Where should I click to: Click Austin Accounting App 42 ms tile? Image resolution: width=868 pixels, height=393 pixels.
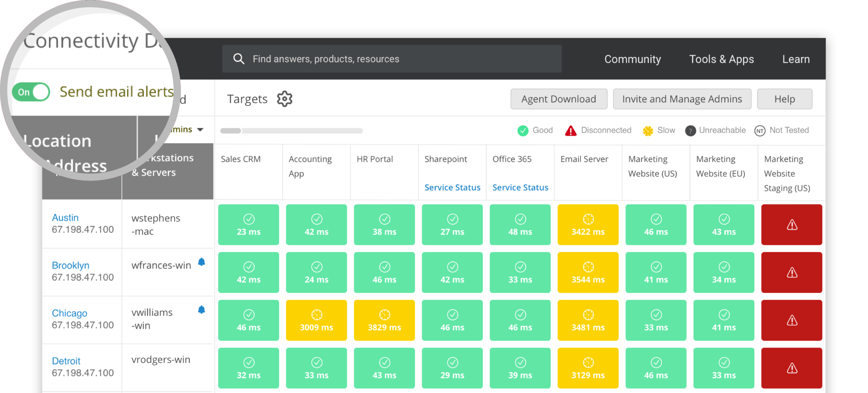point(316,224)
